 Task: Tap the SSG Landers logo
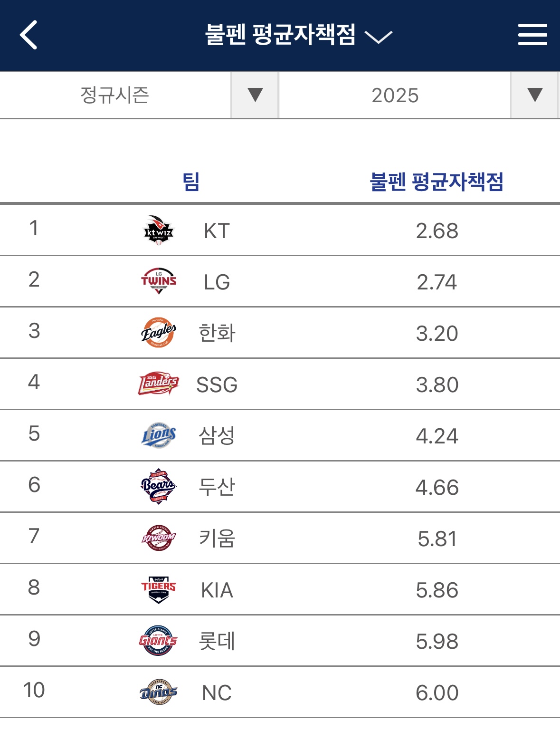pos(159,384)
